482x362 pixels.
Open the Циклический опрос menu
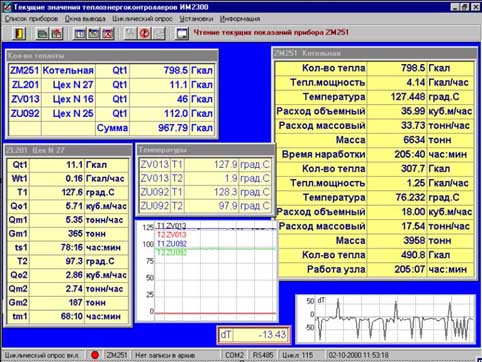[x=142, y=19]
